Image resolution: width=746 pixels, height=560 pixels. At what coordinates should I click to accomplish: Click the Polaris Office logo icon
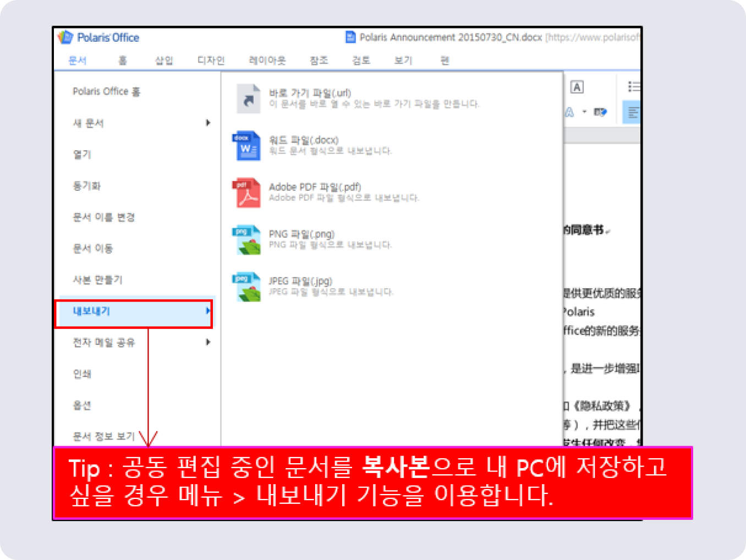(x=65, y=37)
